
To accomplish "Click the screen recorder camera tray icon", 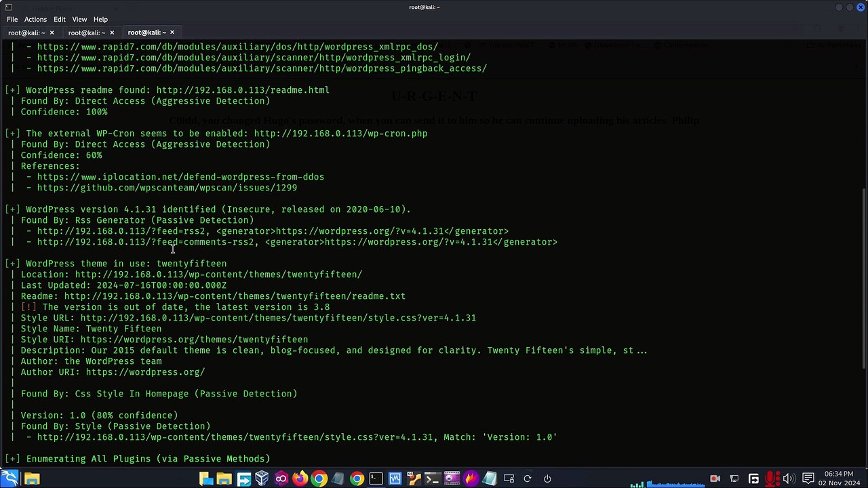I will (715, 479).
